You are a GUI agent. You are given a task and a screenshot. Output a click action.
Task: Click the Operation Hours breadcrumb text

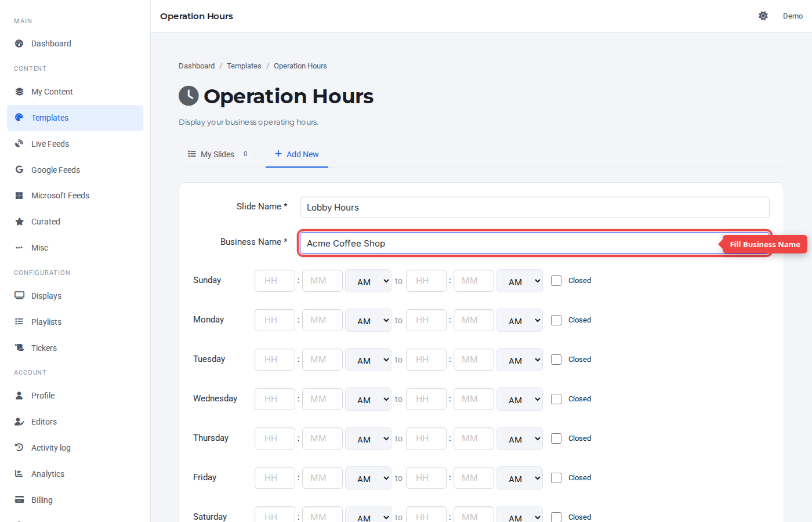(x=300, y=66)
